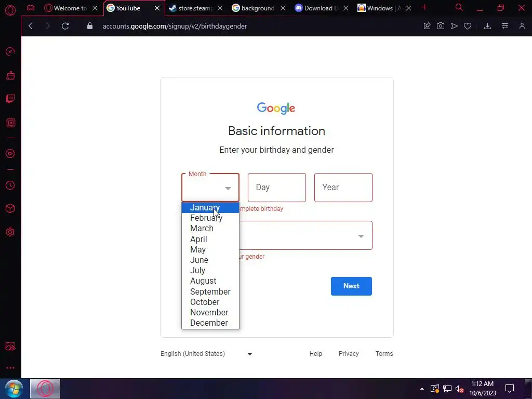The width and height of the screenshot is (532, 399).
Task: Close the store.steampowered tab
Action: click(220, 8)
